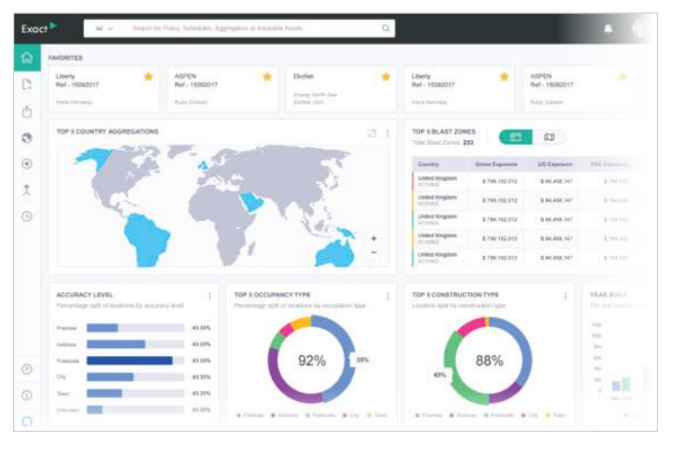Viewport: 678px width, 457px height.
Task: Click the search magnifier icon
Action: point(385,29)
